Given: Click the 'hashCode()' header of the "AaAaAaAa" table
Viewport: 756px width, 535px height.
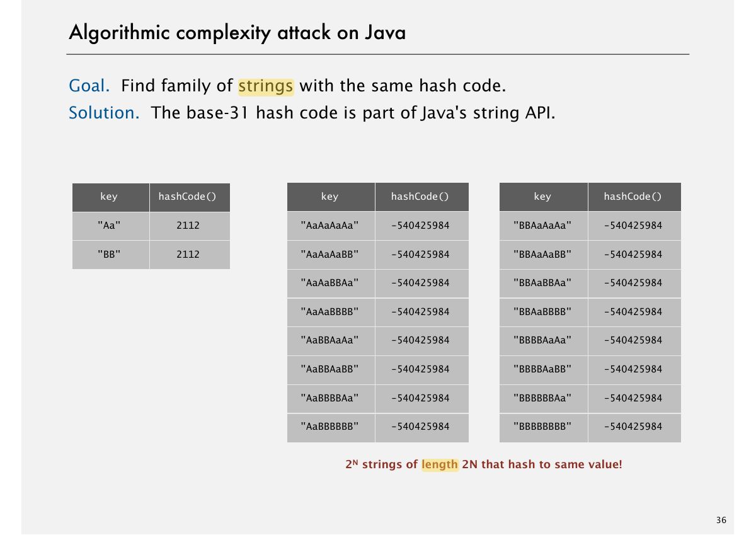Looking at the screenshot, I should tap(422, 197).
